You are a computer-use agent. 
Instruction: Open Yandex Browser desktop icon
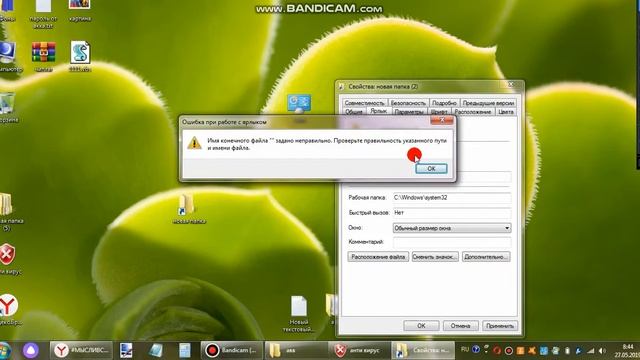[8, 305]
